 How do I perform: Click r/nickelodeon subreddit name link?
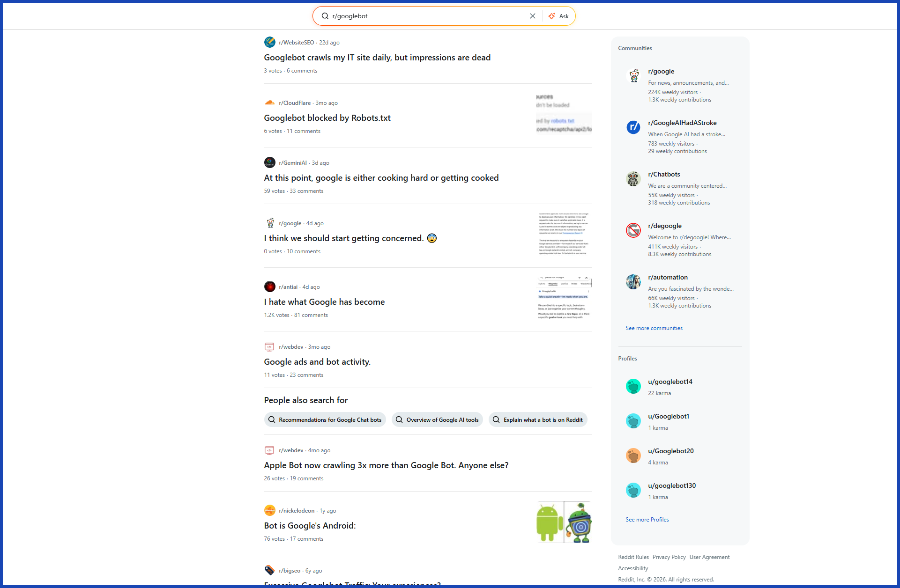click(297, 511)
